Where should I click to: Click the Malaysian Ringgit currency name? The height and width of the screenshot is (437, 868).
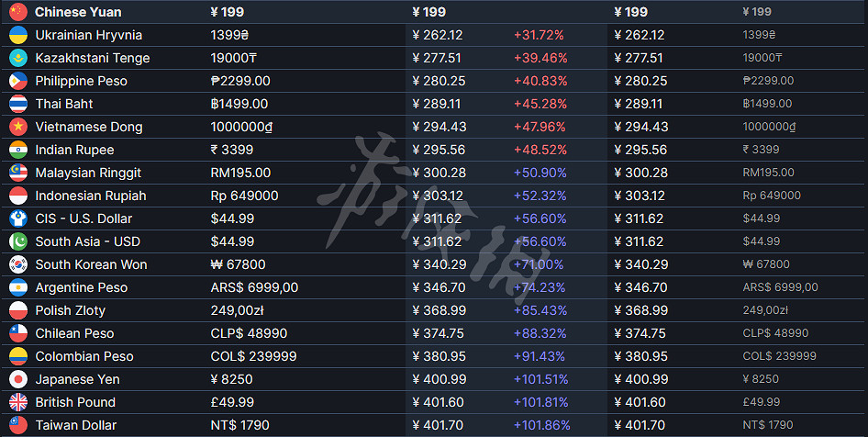coord(88,173)
